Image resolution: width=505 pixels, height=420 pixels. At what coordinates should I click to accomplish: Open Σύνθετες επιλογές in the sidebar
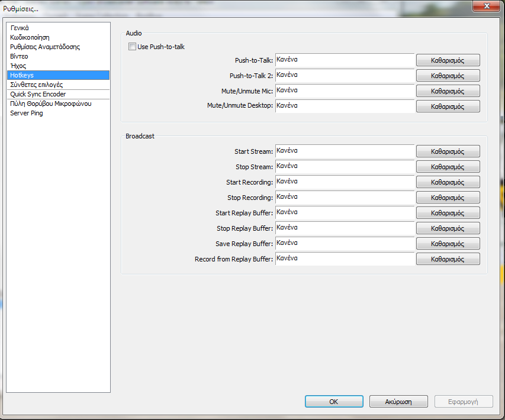58,85
